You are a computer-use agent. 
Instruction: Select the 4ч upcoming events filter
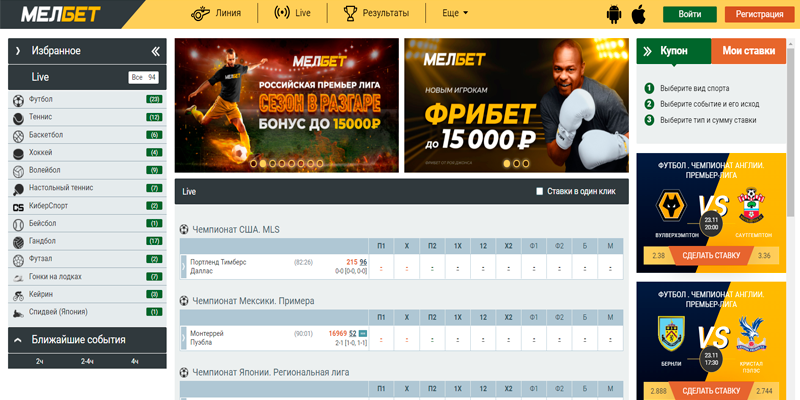click(x=135, y=361)
